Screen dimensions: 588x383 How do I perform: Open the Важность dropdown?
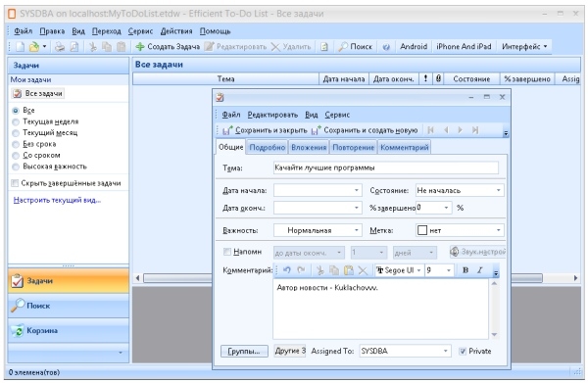coord(357,230)
